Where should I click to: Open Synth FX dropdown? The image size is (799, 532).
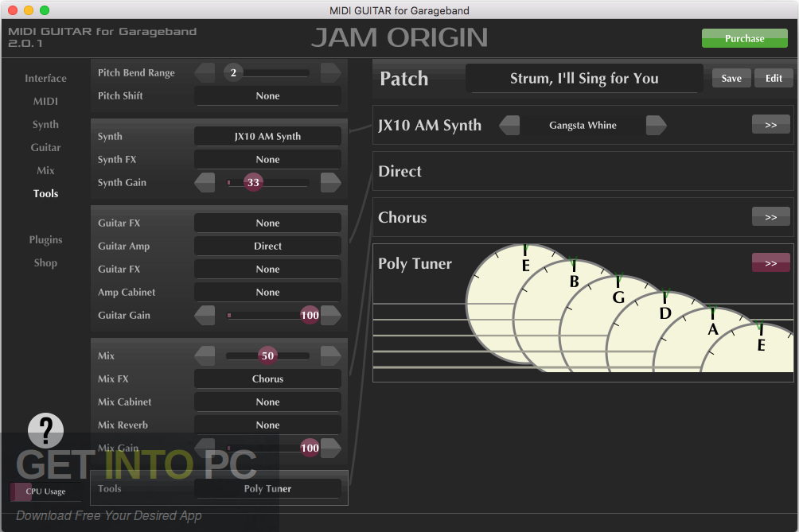point(267,159)
